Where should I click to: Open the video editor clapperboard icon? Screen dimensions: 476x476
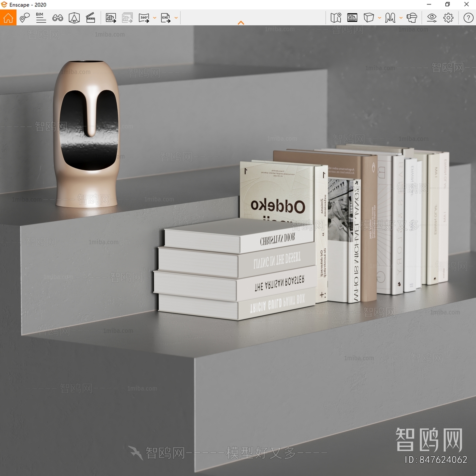click(x=90, y=18)
